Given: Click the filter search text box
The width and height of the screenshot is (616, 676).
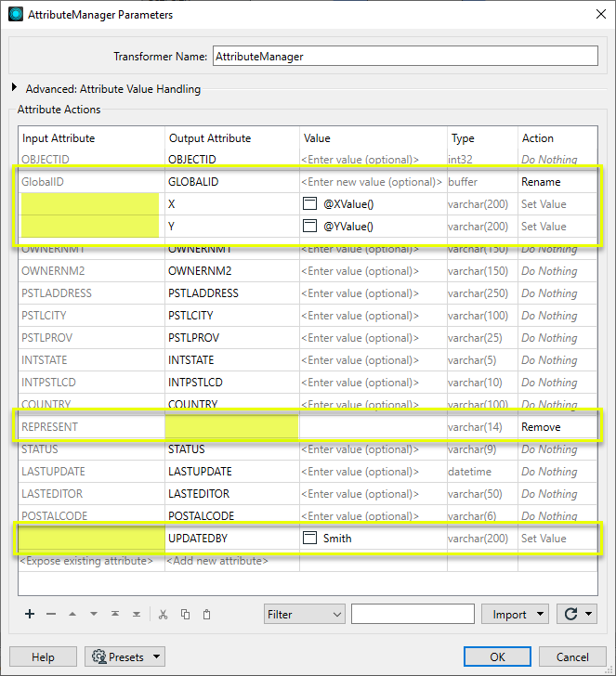Looking at the screenshot, I should 413,614.
